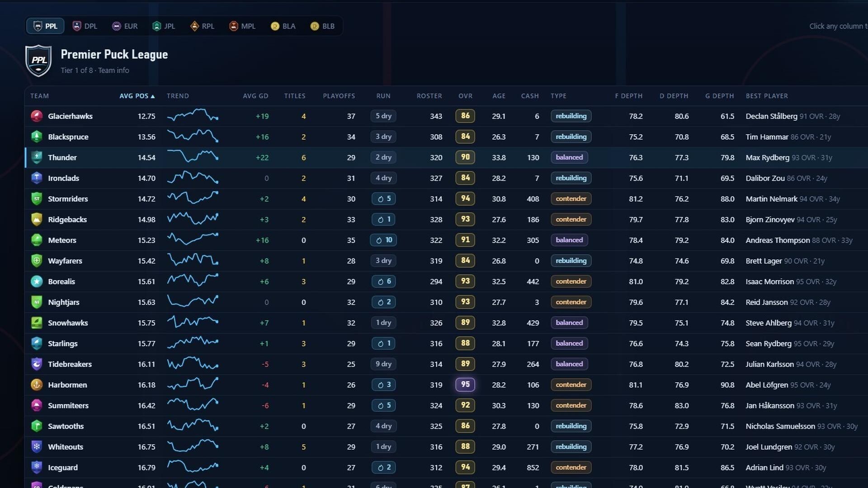Click the Blackspruce rebuilding type tag
Viewport: 868px width, 488px height.
[571, 137]
